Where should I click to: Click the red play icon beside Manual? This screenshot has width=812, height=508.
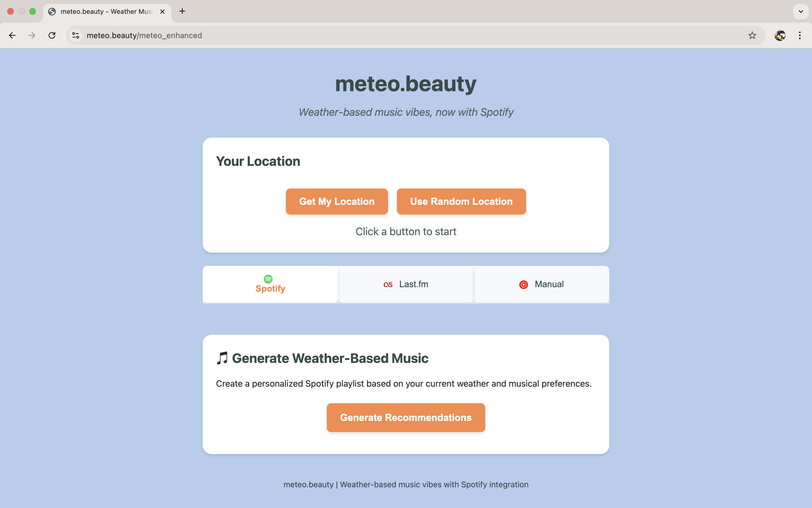(524, 285)
